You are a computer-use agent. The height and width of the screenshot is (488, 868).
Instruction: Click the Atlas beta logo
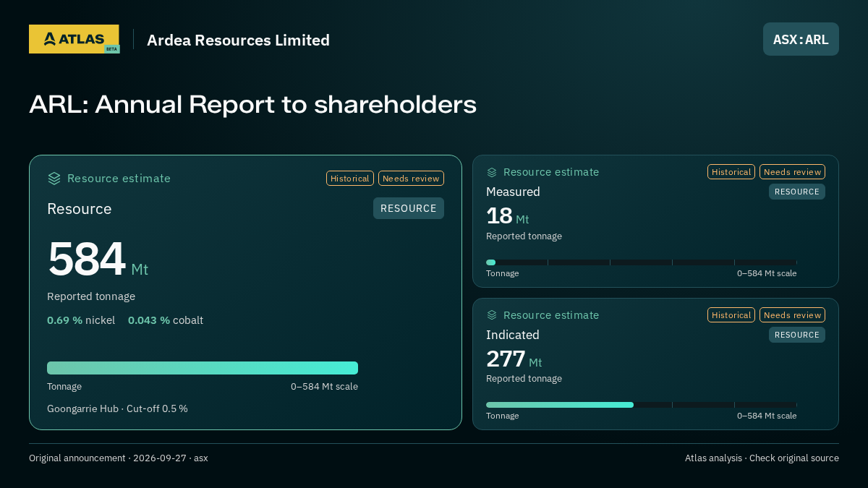click(74, 39)
